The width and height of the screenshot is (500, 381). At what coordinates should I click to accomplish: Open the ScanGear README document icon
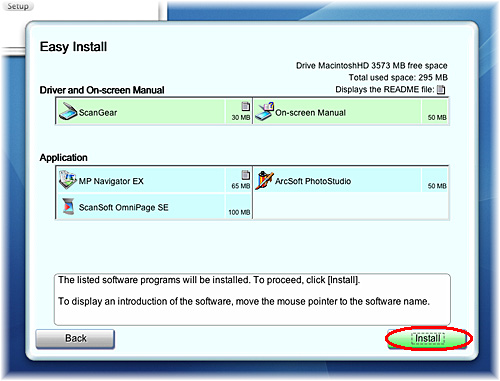click(x=246, y=106)
